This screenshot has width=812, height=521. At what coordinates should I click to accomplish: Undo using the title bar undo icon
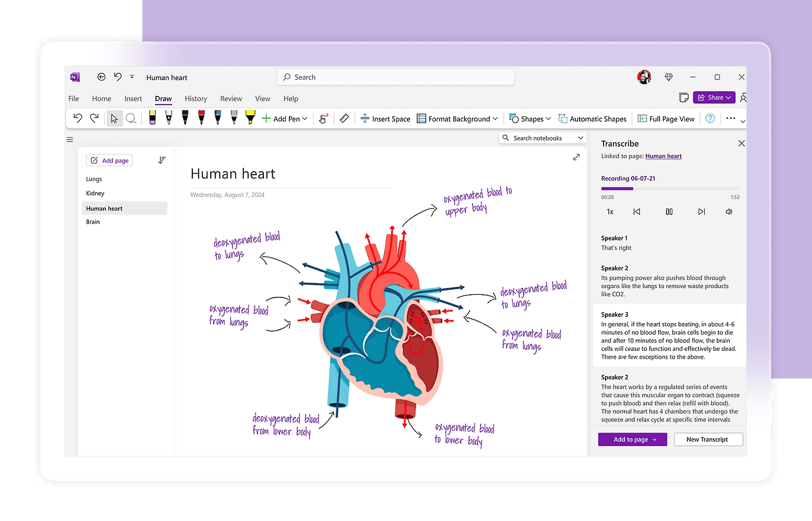click(118, 77)
